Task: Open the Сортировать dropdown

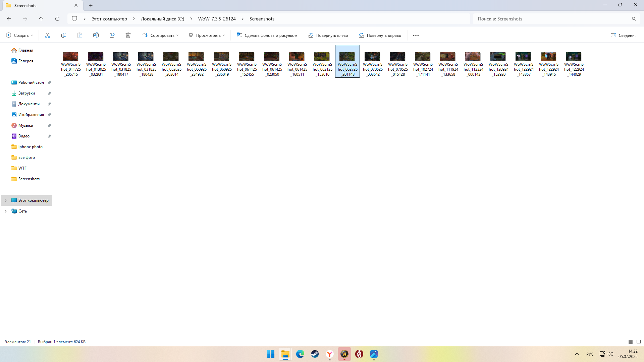Action: pyautogui.click(x=161, y=35)
